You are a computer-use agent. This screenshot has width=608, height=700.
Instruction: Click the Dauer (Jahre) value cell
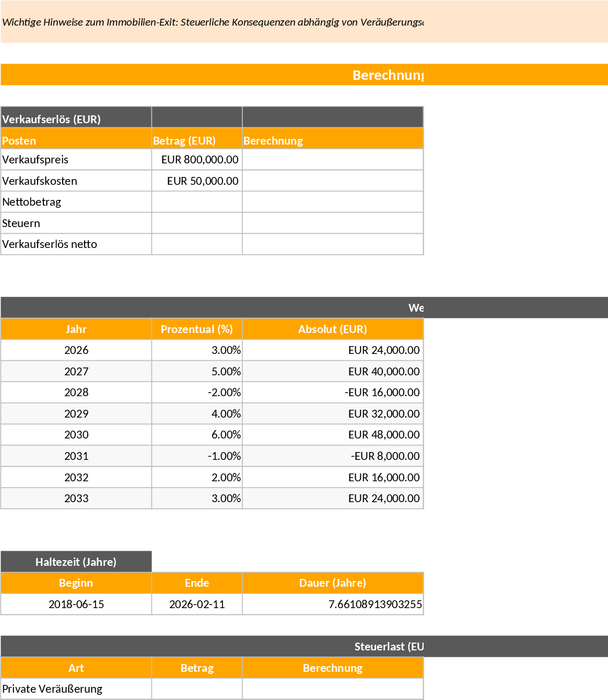[x=333, y=604]
